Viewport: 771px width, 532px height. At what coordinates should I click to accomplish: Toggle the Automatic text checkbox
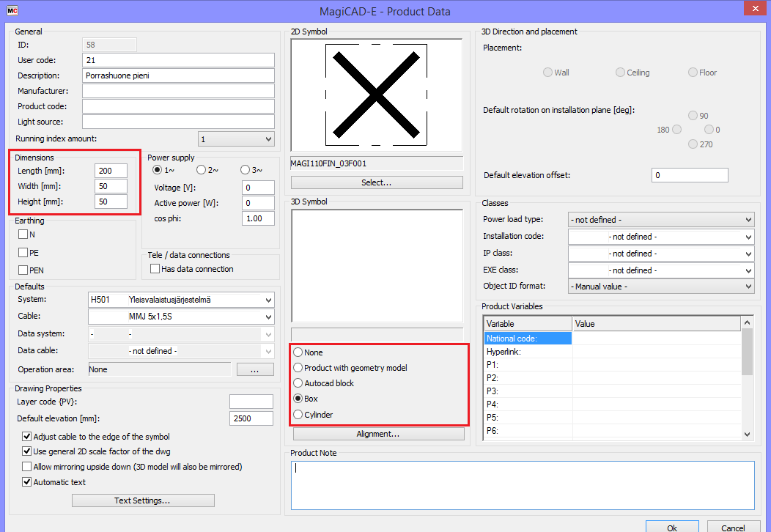point(27,482)
